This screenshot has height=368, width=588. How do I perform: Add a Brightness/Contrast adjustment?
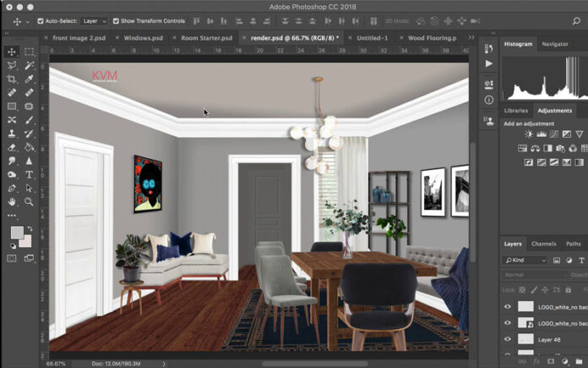tap(529, 134)
